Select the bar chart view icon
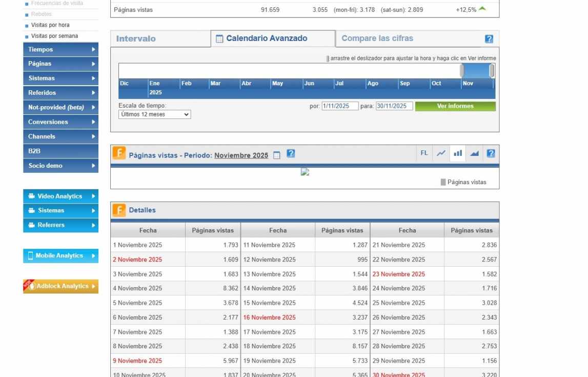 coord(458,153)
